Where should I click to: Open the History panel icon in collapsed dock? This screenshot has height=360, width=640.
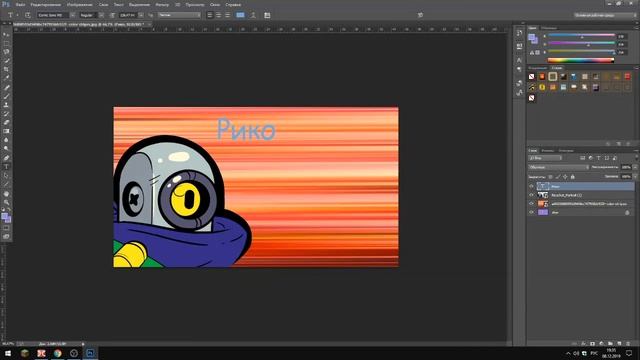click(x=519, y=33)
